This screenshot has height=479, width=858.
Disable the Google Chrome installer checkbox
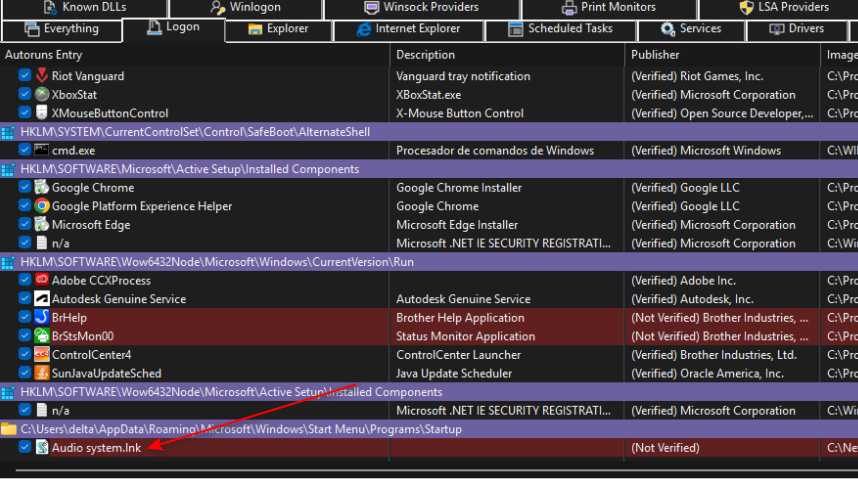click(x=24, y=187)
